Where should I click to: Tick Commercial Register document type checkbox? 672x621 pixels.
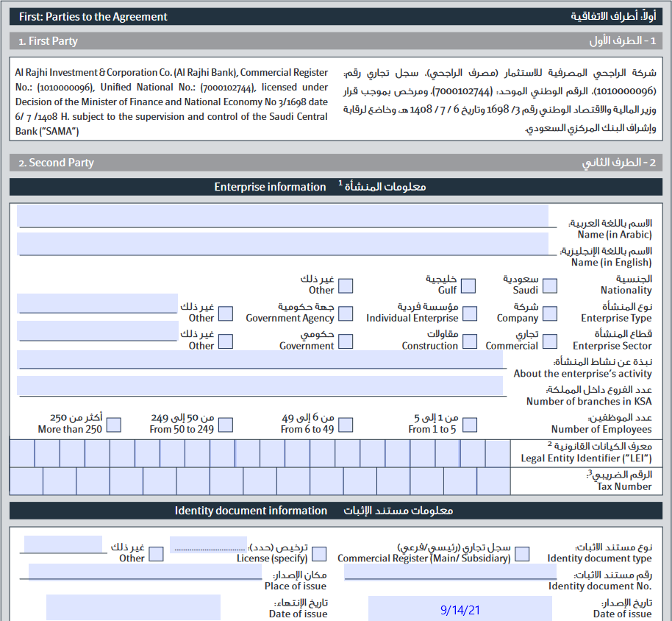[x=521, y=553]
